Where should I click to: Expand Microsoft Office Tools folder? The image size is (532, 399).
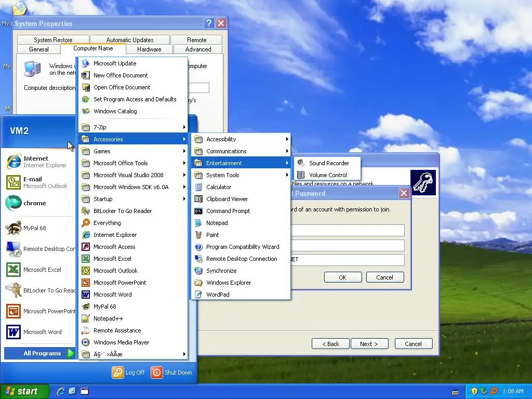click(x=133, y=163)
